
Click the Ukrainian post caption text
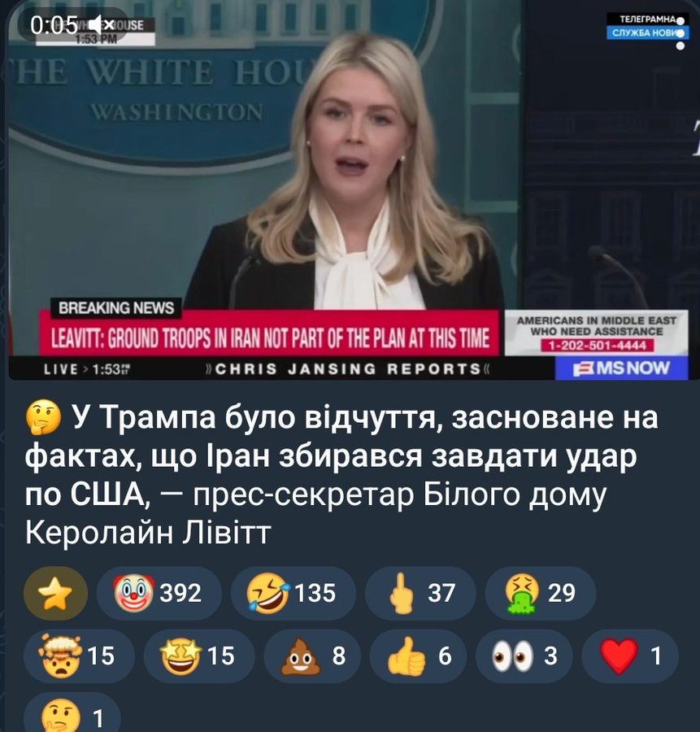tap(341, 474)
